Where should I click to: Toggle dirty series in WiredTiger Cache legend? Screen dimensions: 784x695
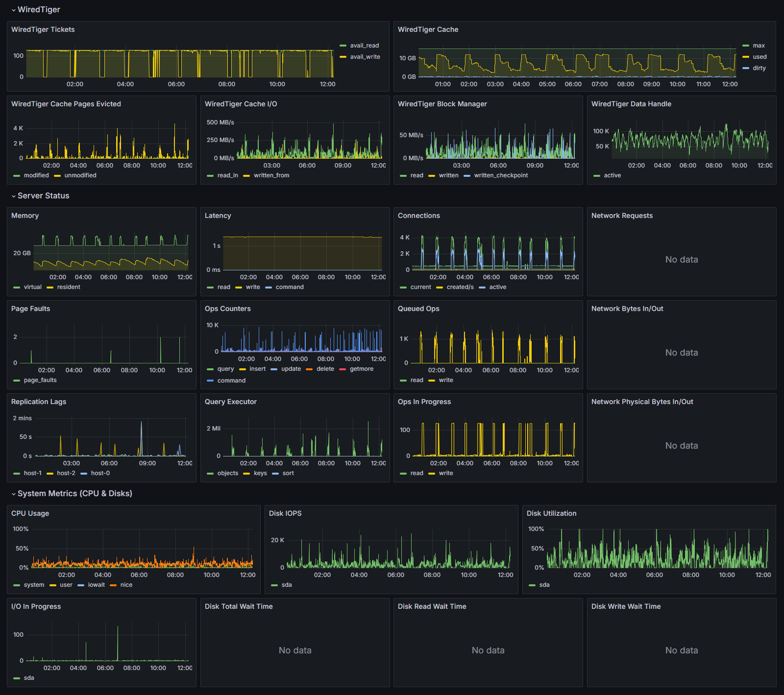[x=759, y=68]
